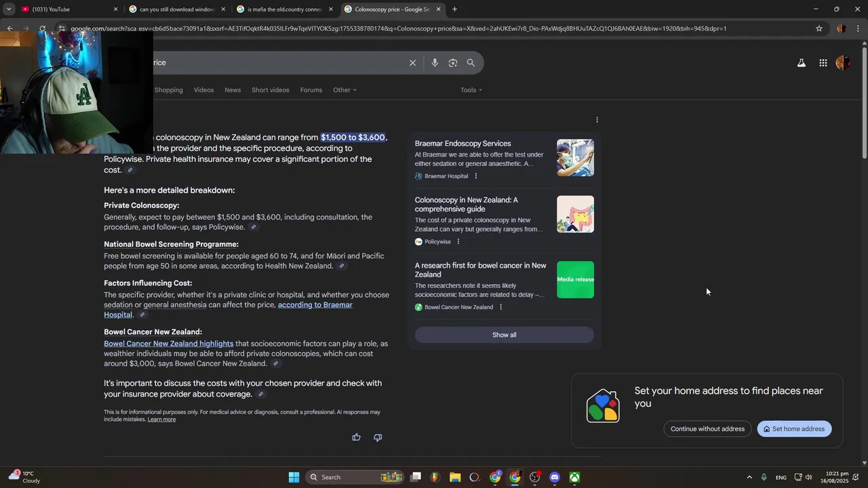
Task: Expand the Other search filter dropdown
Action: 344,90
